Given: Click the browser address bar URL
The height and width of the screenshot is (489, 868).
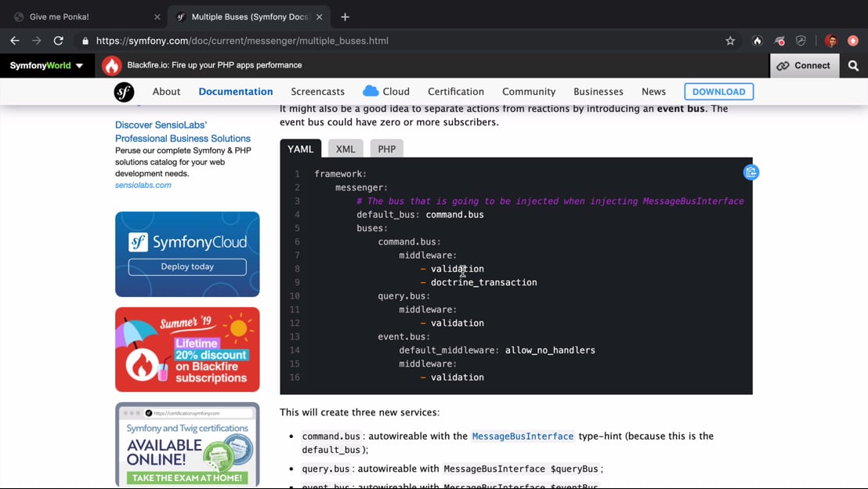Looking at the screenshot, I should (x=242, y=41).
